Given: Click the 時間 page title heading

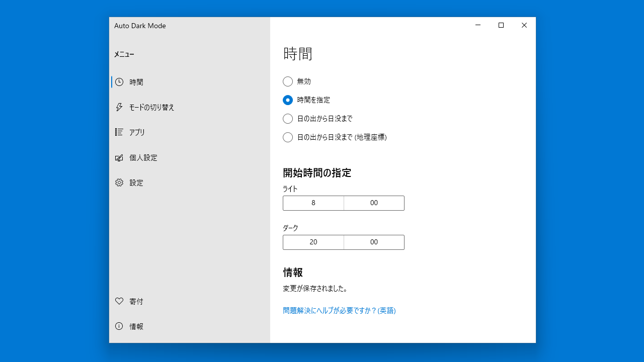Looking at the screenshot, I should tap(298, 54).
